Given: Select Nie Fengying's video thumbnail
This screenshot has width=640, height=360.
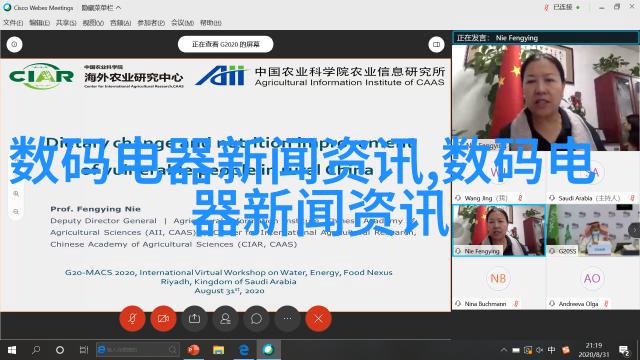Looking at the screenshot, I should 499,230.
